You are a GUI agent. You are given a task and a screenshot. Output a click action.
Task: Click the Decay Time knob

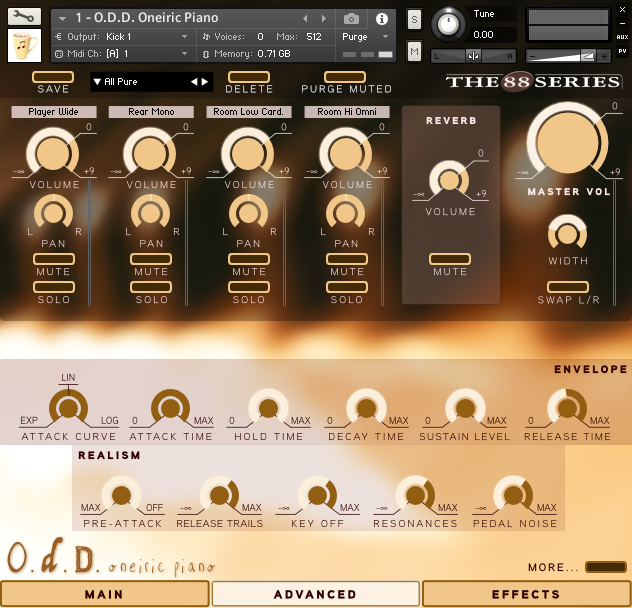click(366, 408)
